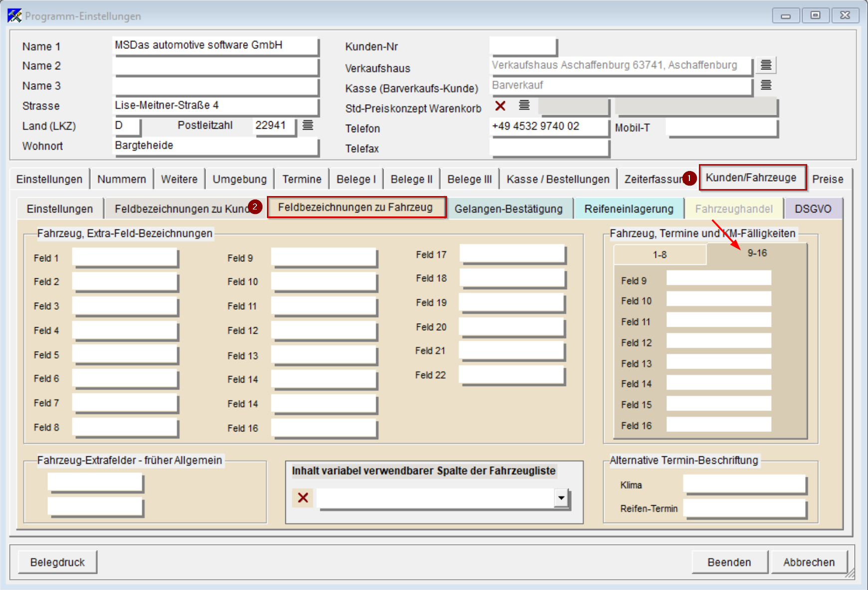Maximize the Programm-Einstellungen window

815,15
